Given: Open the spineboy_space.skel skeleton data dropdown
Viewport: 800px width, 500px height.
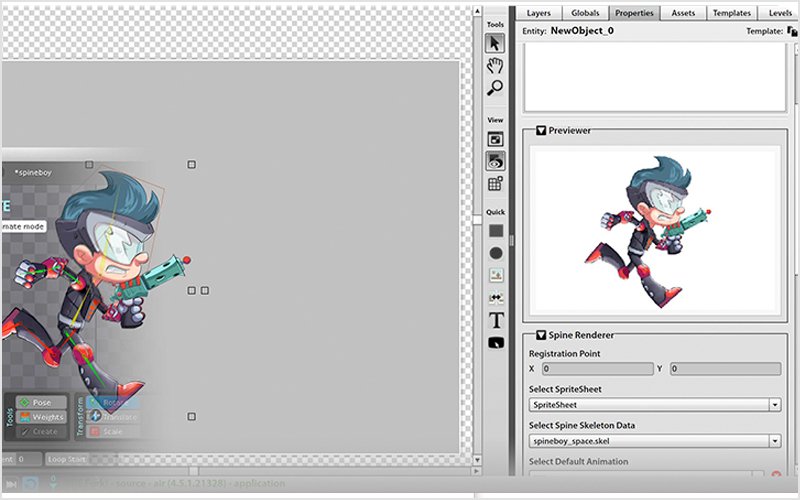Looking at the screenshot, I should click(x=655, y=441).
